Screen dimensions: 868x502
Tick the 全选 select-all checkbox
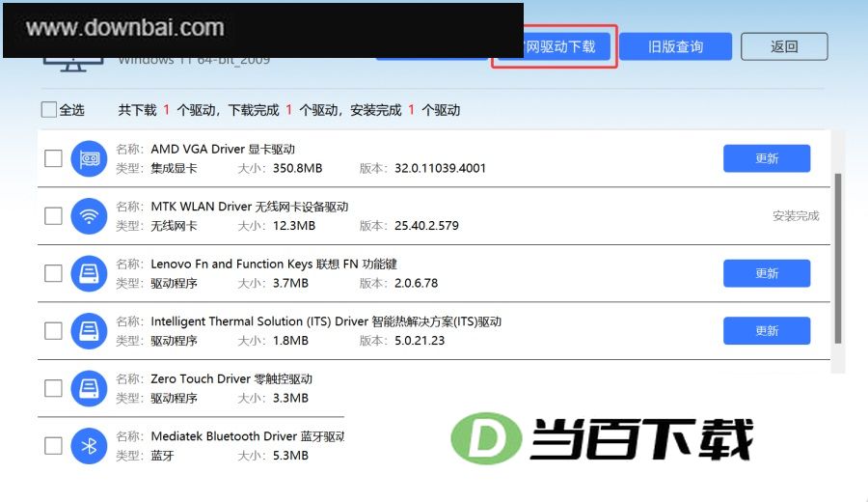click(49, 110)
